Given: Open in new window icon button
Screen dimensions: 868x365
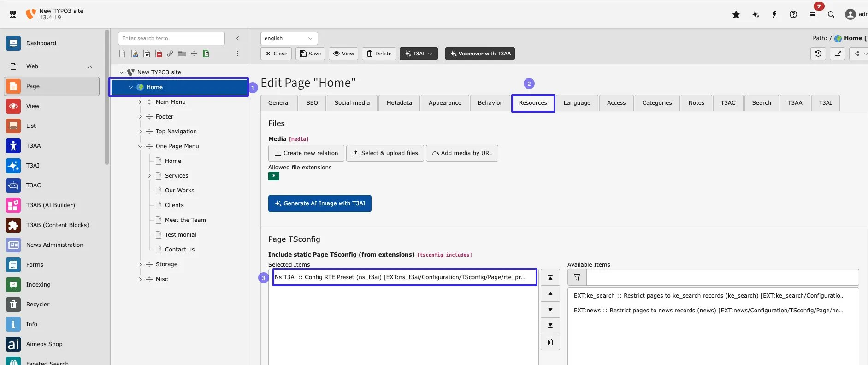Looking at the screenshot, I should point(838,54).
